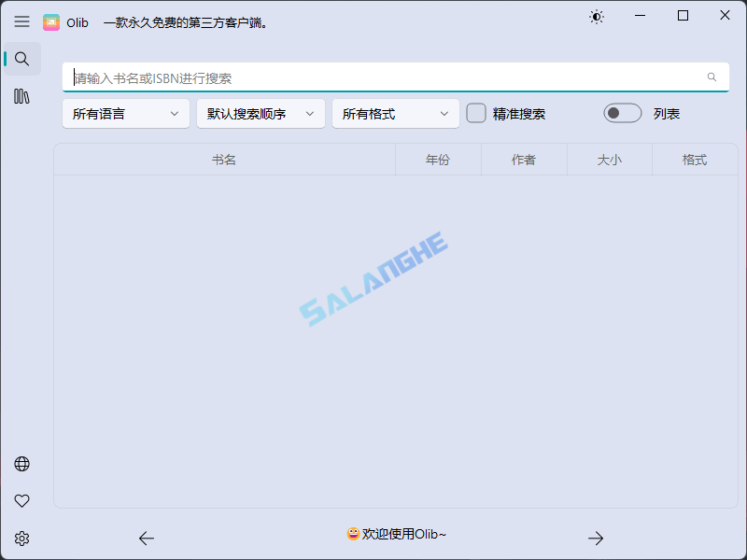Viewport: 747px width, 560px height.
Task: Sort results by the 年份 column header
Action: (x=437, y=160)
